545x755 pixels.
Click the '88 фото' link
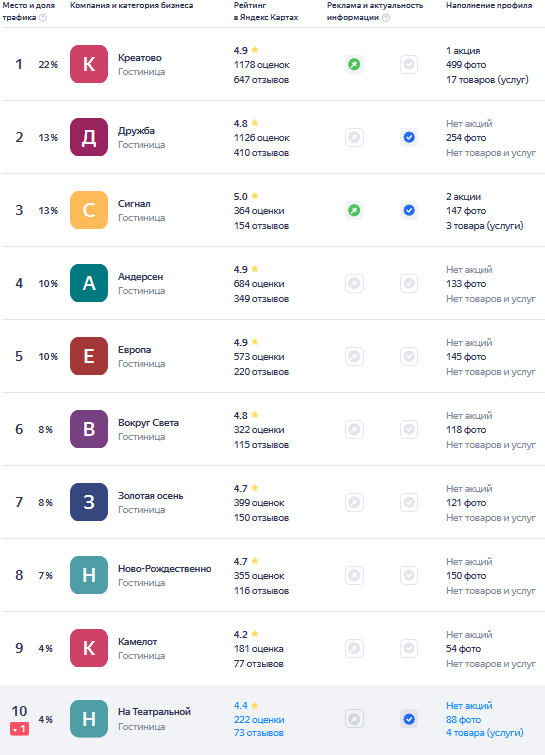463,719
